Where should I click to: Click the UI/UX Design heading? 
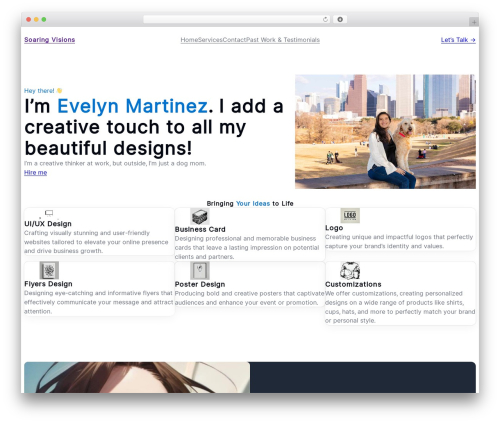click(48, 224)
